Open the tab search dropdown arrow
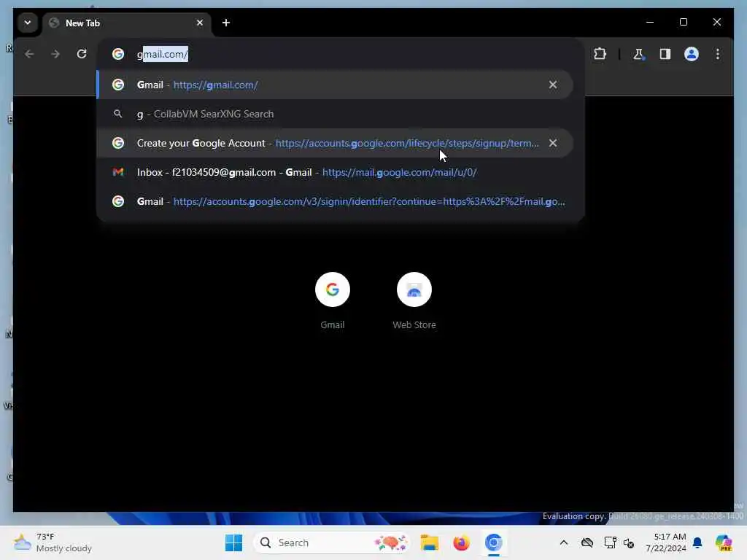This screenshot has height=560, width=747. coord(28,23)
